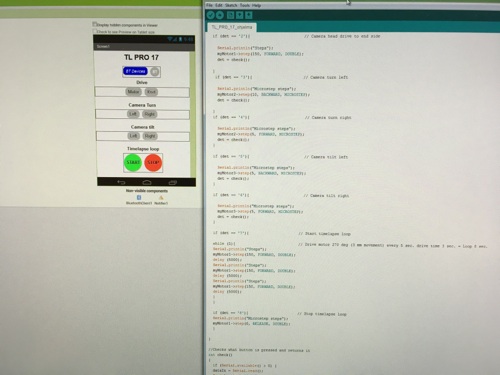Click the Left button under Camera tilt
500x375 pixels.
133,136
